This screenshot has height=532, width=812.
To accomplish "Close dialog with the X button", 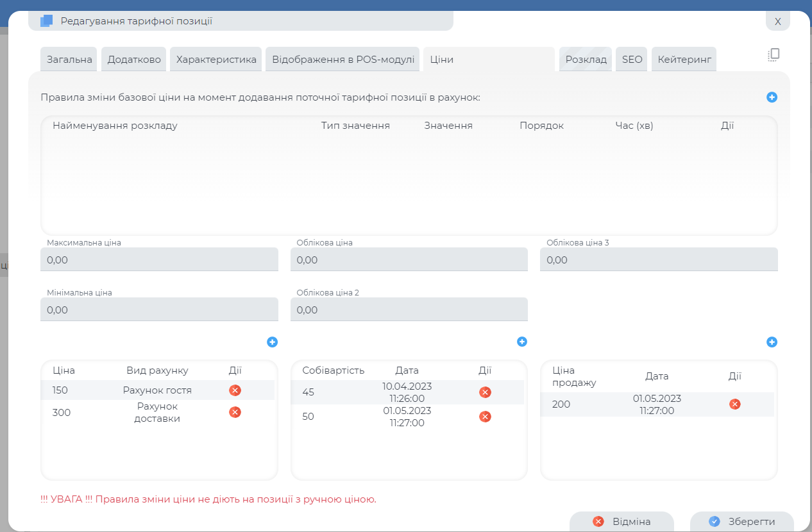I will point(777,21).
